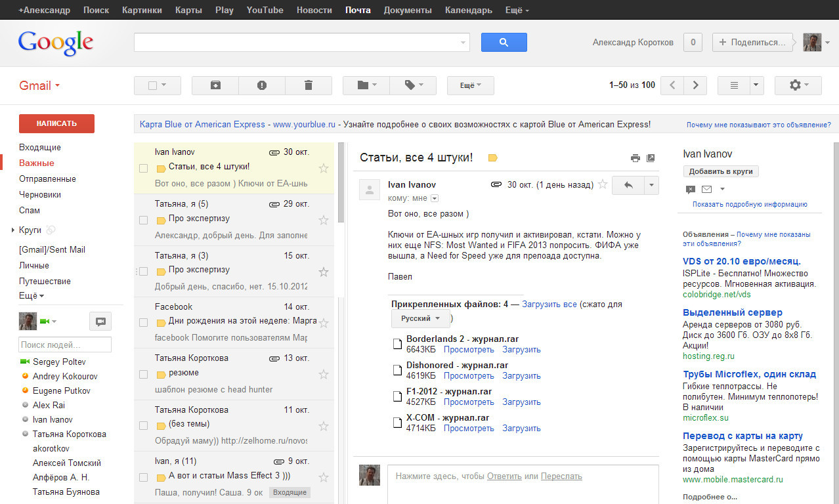Open the Русский language dropdown
Screen dimensions: 839x504
pyautogui.click(x=420, y=318)
